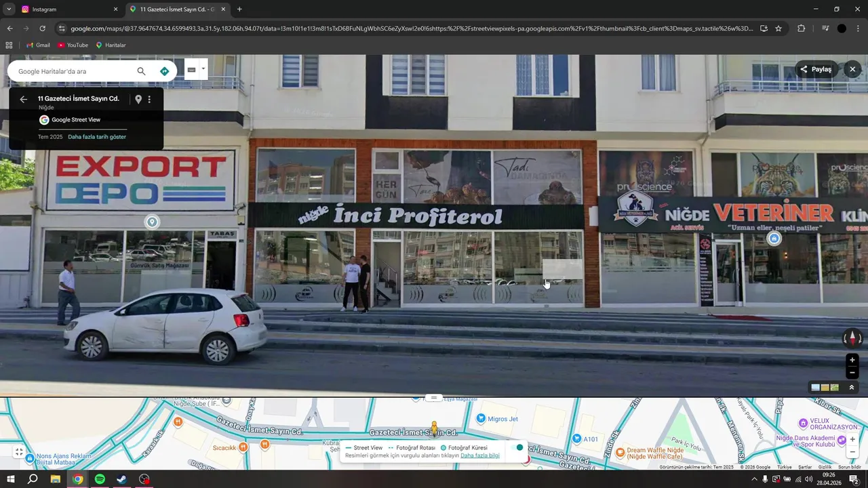Zoom in on the Street View image
Viewport: 868px width, 488px height.
click(x=852, y=360)
